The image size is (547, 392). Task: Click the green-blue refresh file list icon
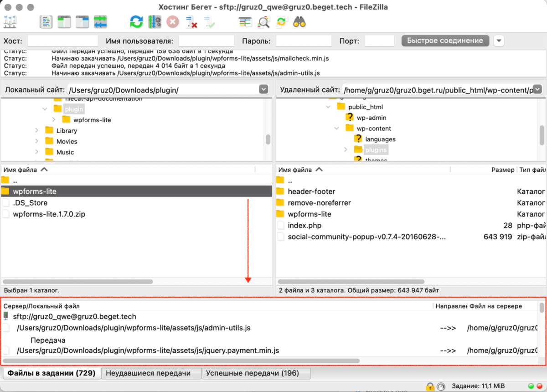click(x=136, y=21)
